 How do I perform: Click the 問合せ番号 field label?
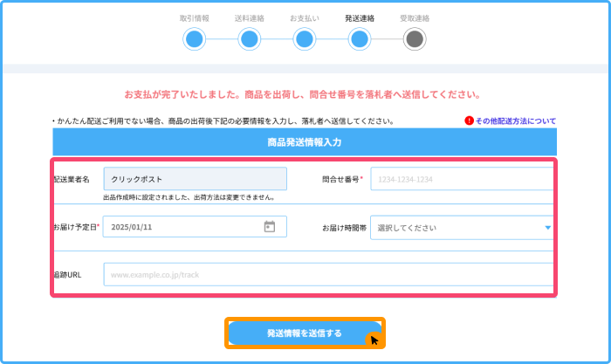point(342,179)
